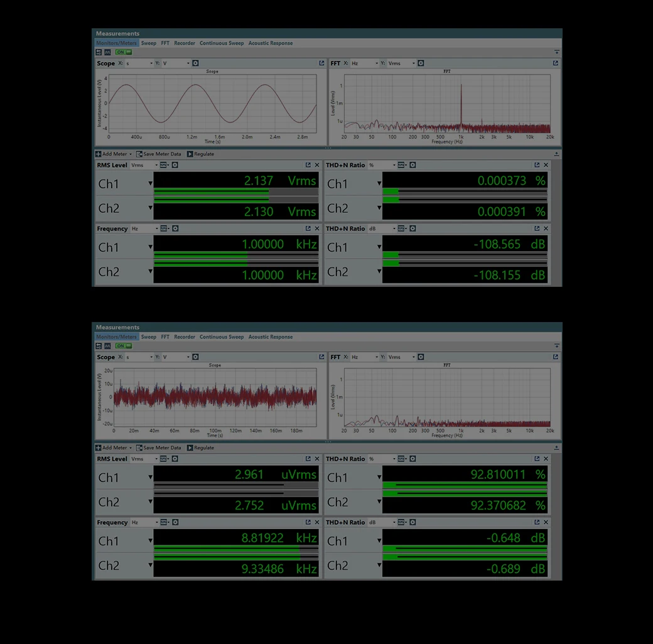
Task: Click first toolbar icon left of ON in upper window
Action: (x=99, y=53)
